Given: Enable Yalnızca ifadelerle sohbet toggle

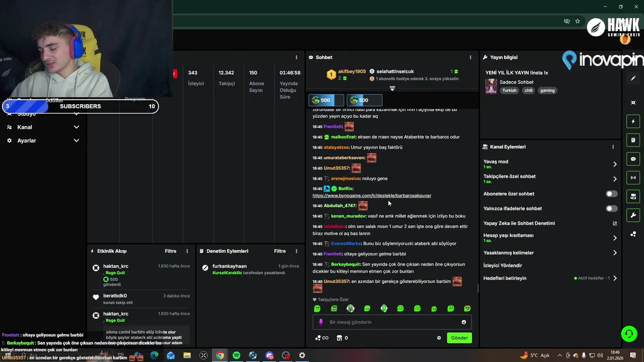Looking at the screenshot, I should pos(611,208).
